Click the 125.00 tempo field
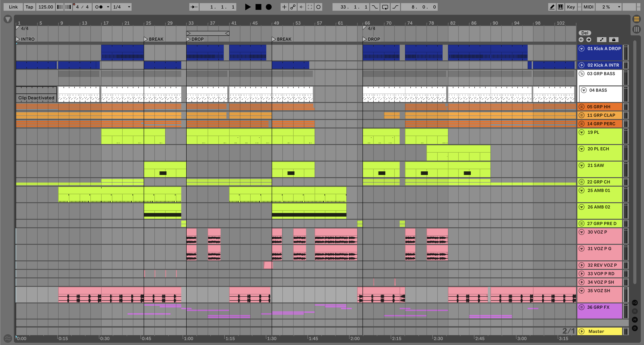 pos(45,7)
